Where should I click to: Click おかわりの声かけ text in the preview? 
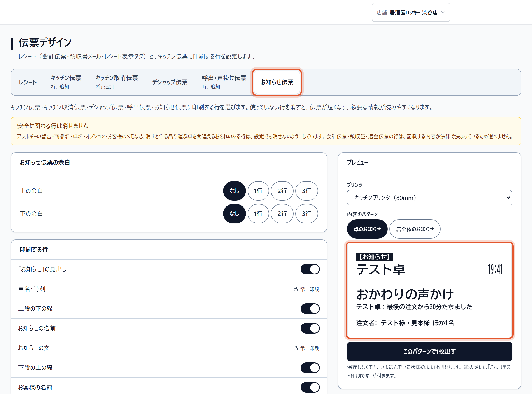pos(405,294)
